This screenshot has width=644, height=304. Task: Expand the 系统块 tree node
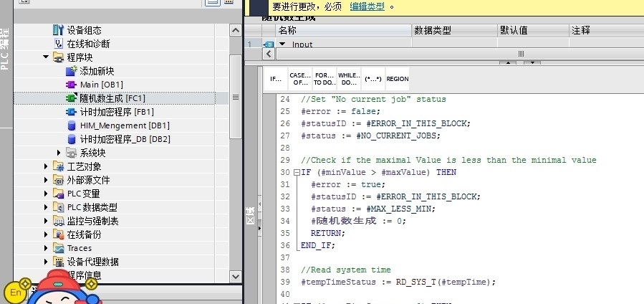pos(59,153)
